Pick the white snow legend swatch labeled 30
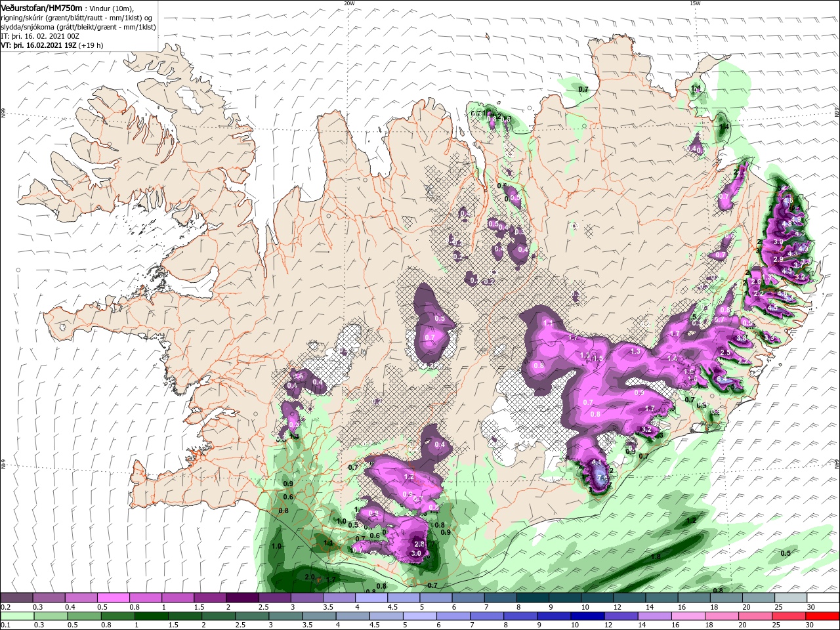This screenshot has width=840, height=630. coord(823,598)
